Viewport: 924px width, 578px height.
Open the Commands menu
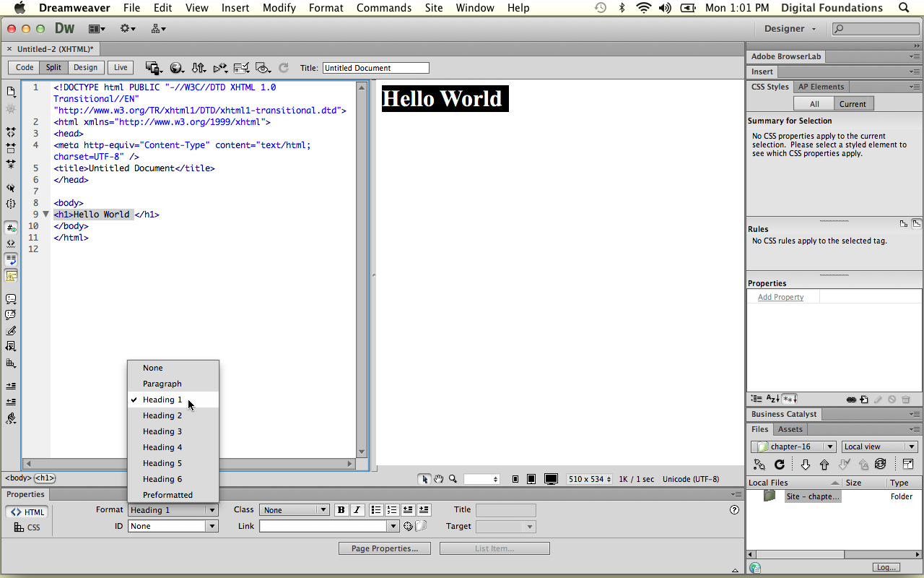(x=383, y=8)
